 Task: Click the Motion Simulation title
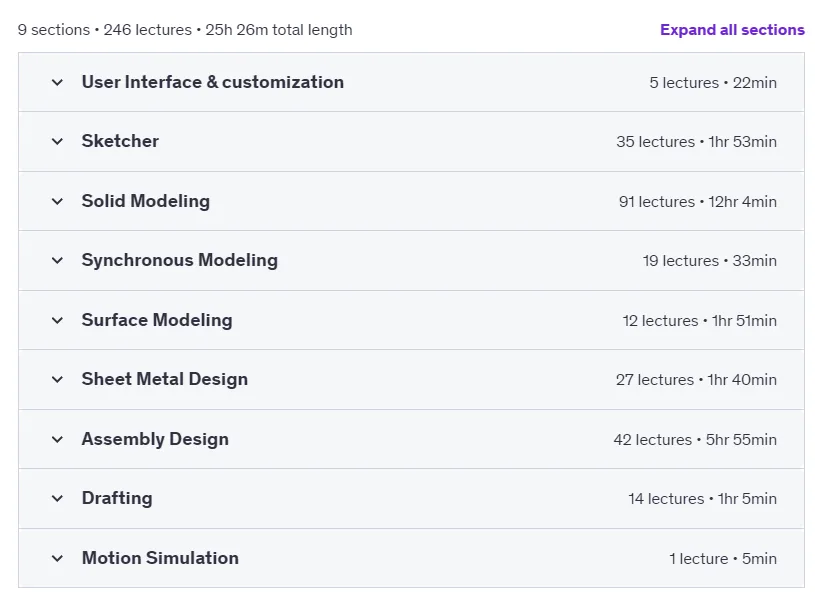click(160, 558)
